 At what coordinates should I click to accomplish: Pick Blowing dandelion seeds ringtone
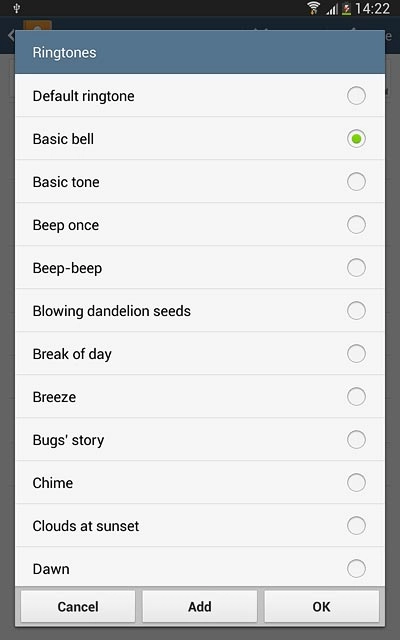pos(200,311)
